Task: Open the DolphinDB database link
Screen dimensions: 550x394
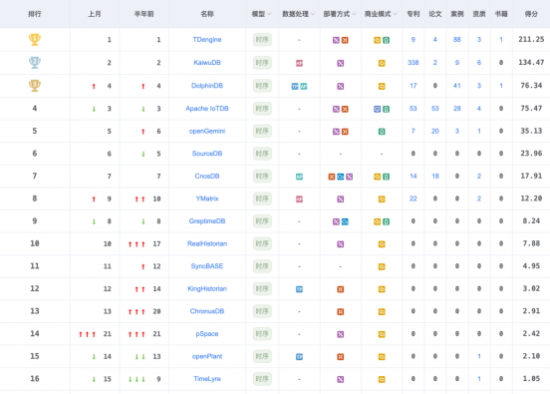Action: pyautogui.click(x=207, y=86)
